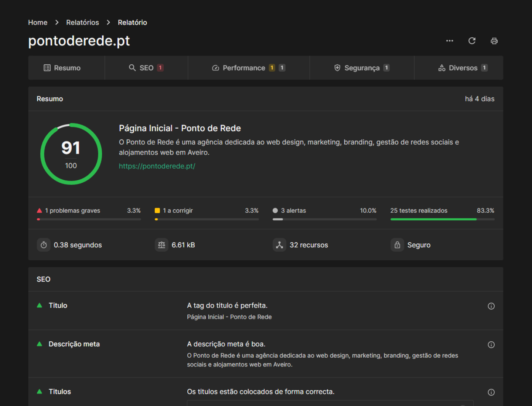
Task: Navigate to Relatórios breadcrumb
Action: [x=82, y=23]
